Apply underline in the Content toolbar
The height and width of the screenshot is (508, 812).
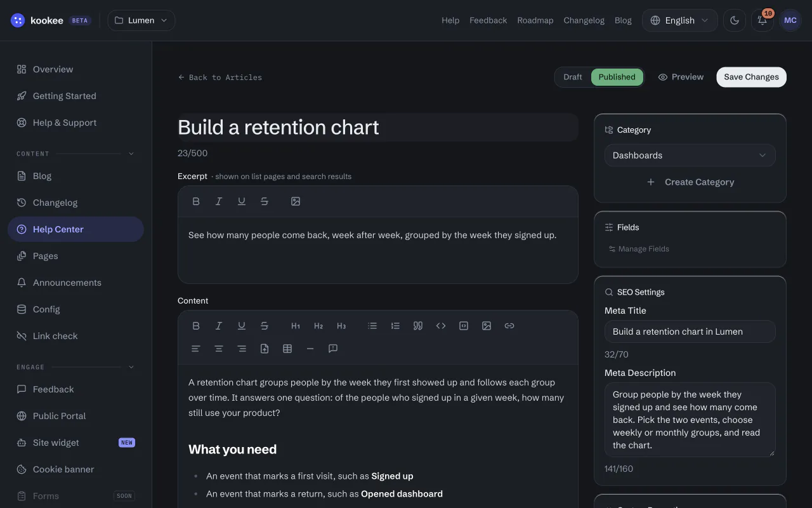point(242,326)
